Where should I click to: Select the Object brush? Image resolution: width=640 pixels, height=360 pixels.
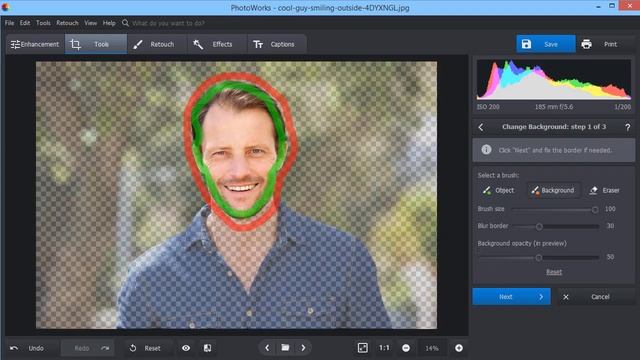(x=498, y=191)
